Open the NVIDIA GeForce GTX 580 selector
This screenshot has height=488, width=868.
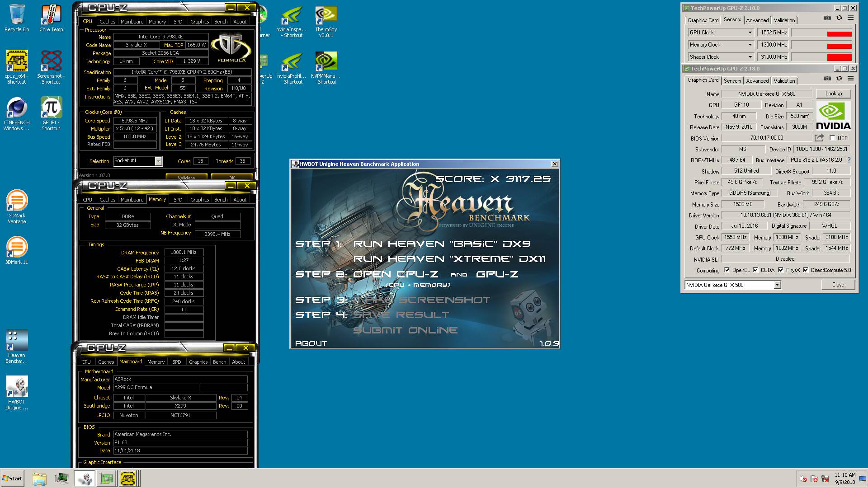(733, 285)
